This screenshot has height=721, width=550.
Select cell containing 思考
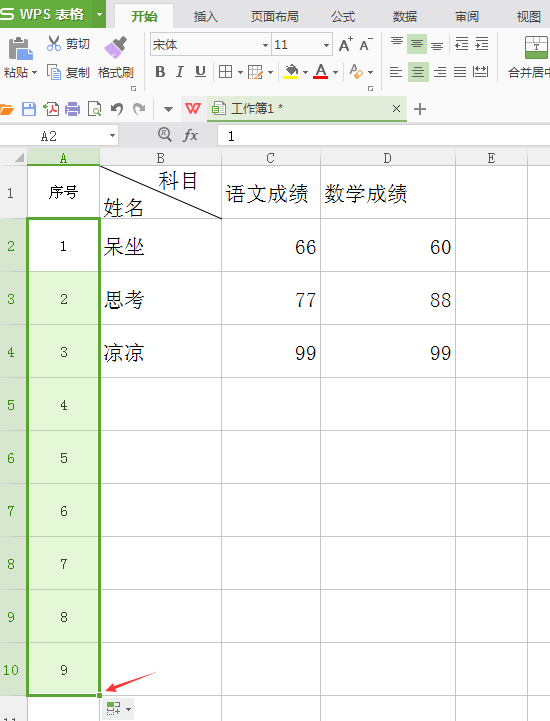(160, 298)
